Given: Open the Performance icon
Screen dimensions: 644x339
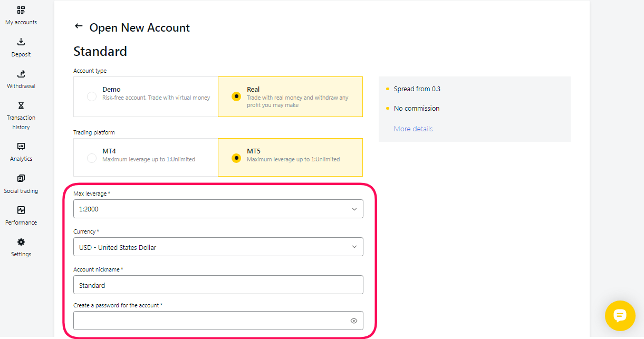Looking at the screenshot, I should click(x=21, y=210).
